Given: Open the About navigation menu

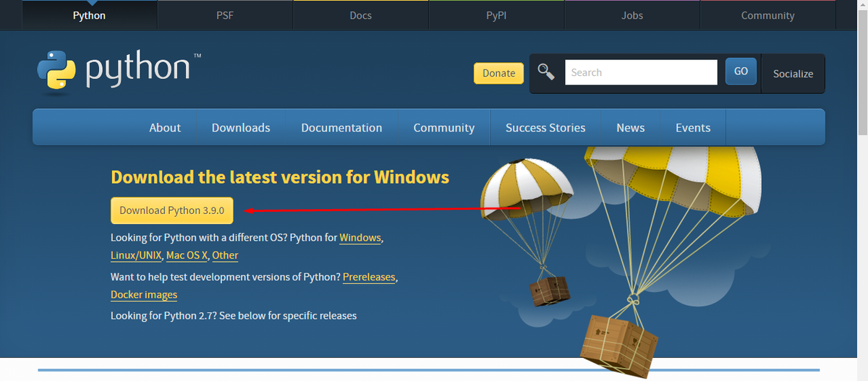Looking at the screenshot, I should [x=165, y=127].
